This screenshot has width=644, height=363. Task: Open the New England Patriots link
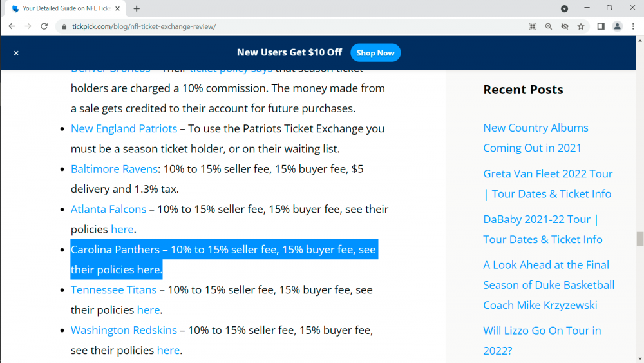click(x=124, y=128)
